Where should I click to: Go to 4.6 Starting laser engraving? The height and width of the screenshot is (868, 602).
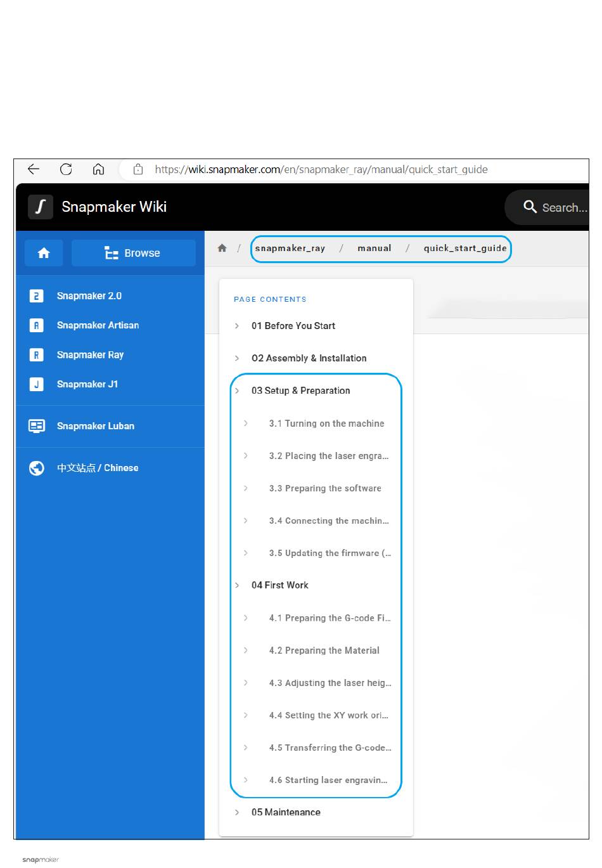click(328, 780)
